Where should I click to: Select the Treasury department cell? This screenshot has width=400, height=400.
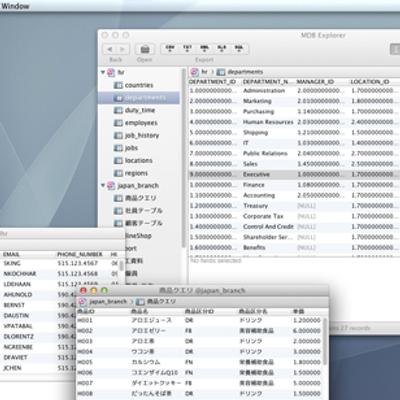[x=255, y=206]
